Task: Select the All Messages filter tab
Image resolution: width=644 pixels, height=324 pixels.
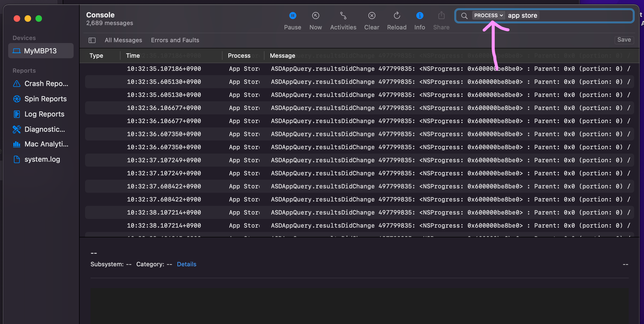Action: point(123,40)
